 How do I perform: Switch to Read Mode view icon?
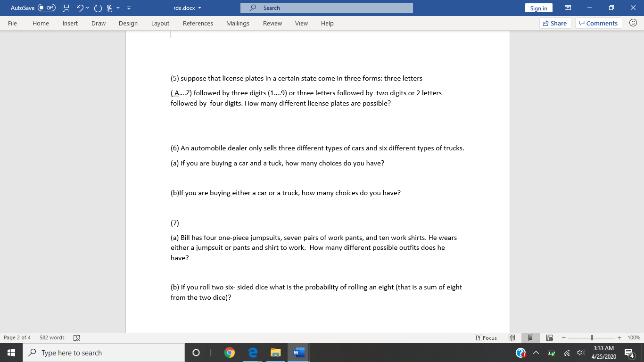tap(512, 337)
